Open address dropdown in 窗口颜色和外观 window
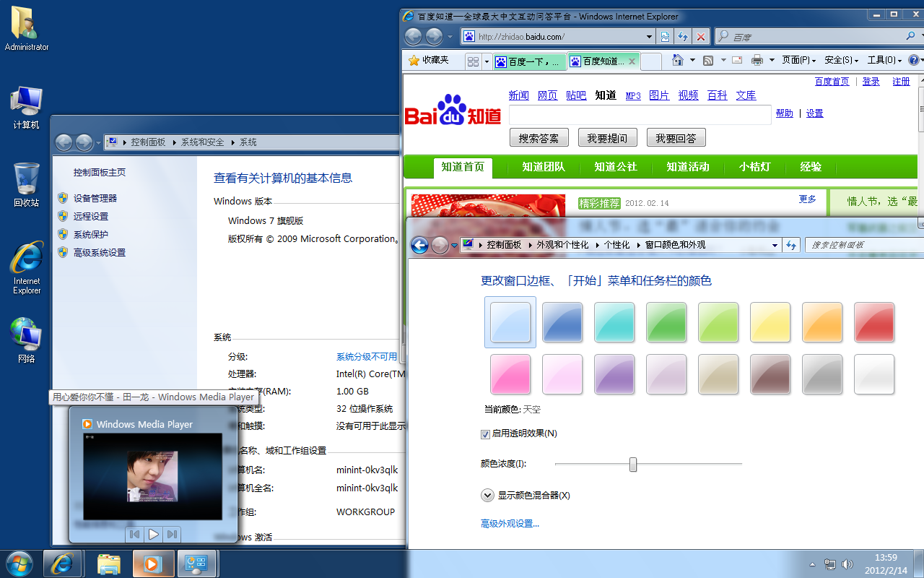The image size is (924, 578). click(775, 246)
